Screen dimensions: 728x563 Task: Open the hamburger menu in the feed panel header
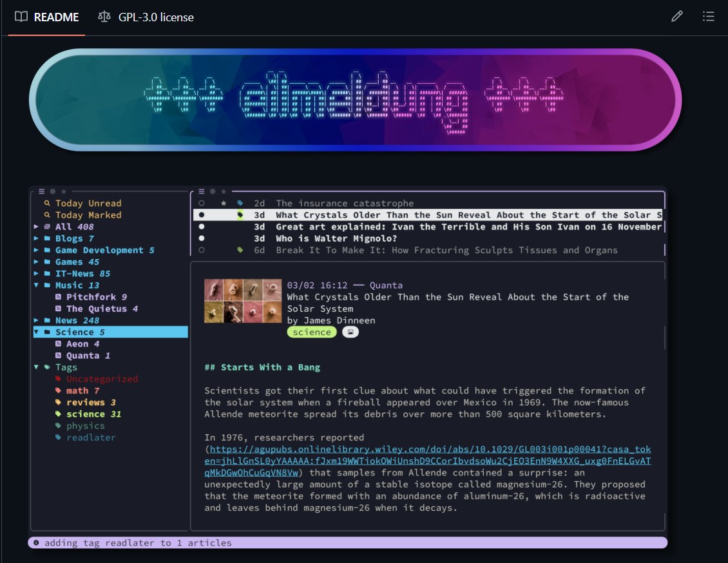tap(41, 191)
